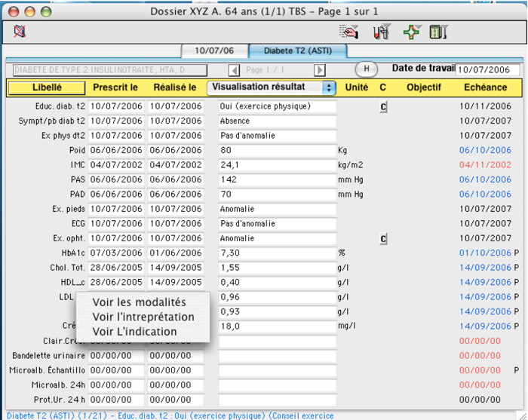The height and width of the screenshot is (420, 528).
Task: Go to previous page arrow
Action: (x=234, y=70)
